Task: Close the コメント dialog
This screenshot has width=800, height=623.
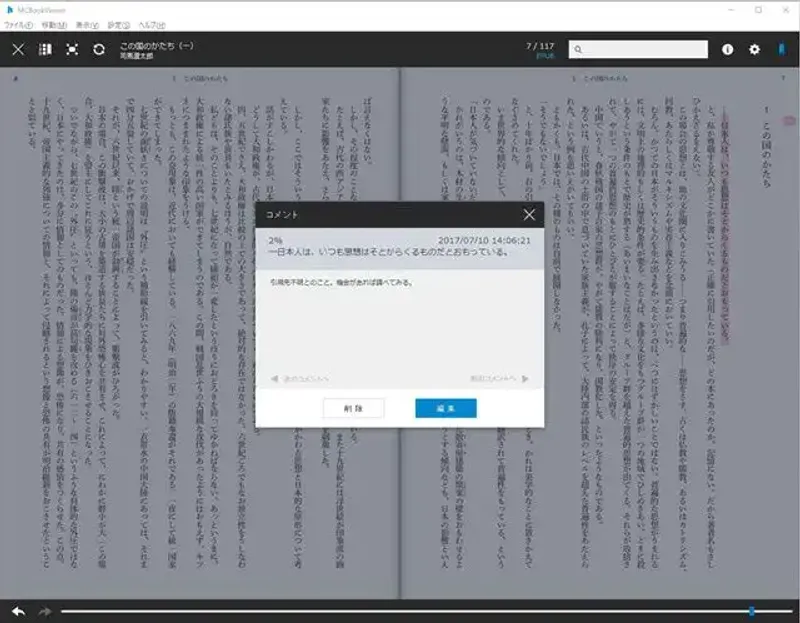Action: pos(529,215)
